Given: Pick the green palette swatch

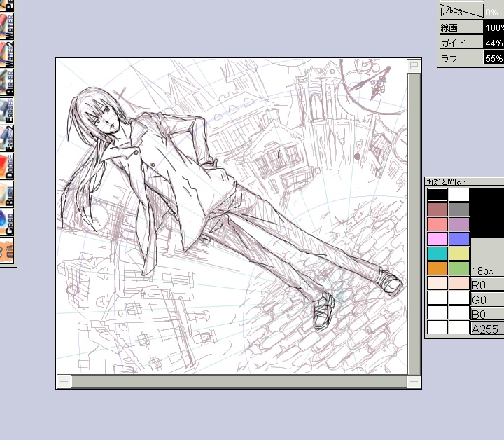Looking at the screenshot, I should pos(459,268).
